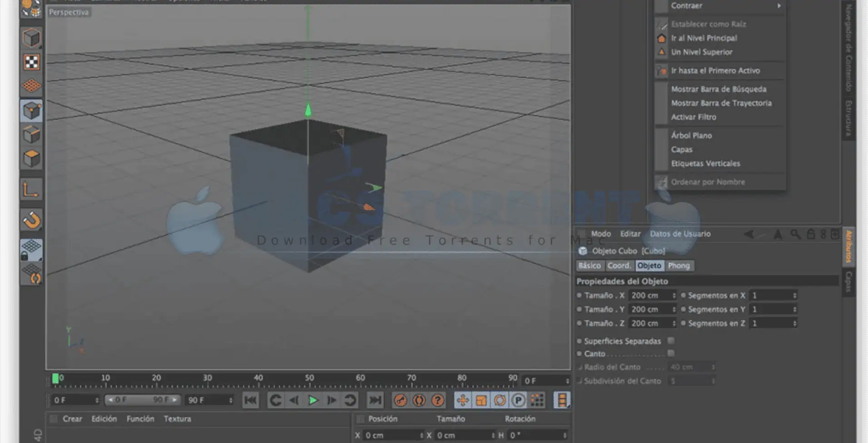Open the filmstrip playback settings icon
868x443 pixels.
(x=562, y=400)
